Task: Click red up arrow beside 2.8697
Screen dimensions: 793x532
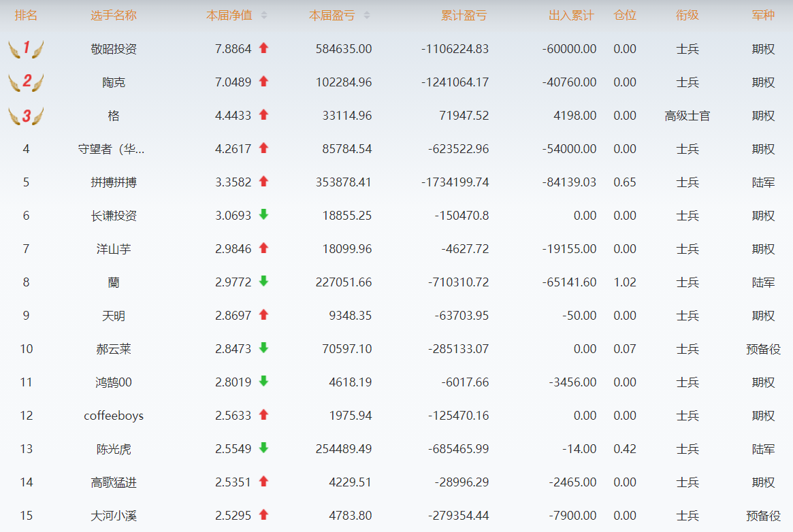Action: point(263,315)
